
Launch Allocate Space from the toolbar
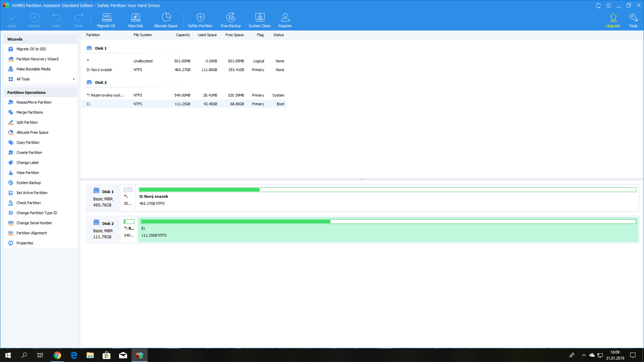coord(166,20)
